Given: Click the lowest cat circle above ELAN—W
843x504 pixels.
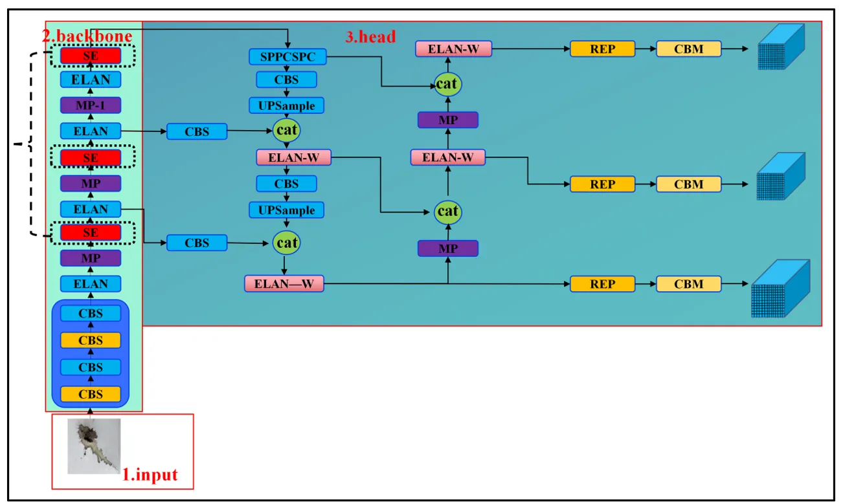Looking at the screenshot, I should point(286,243).
